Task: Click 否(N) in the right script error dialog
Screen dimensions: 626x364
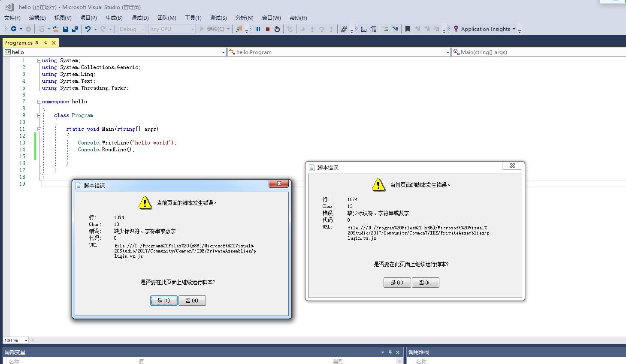Action: coord(426,283)
